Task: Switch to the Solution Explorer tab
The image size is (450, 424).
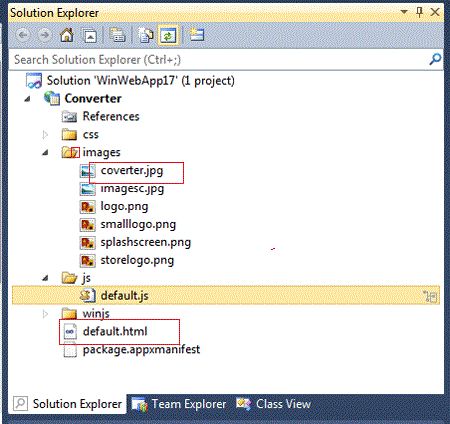Action: (x=68, y=404)
